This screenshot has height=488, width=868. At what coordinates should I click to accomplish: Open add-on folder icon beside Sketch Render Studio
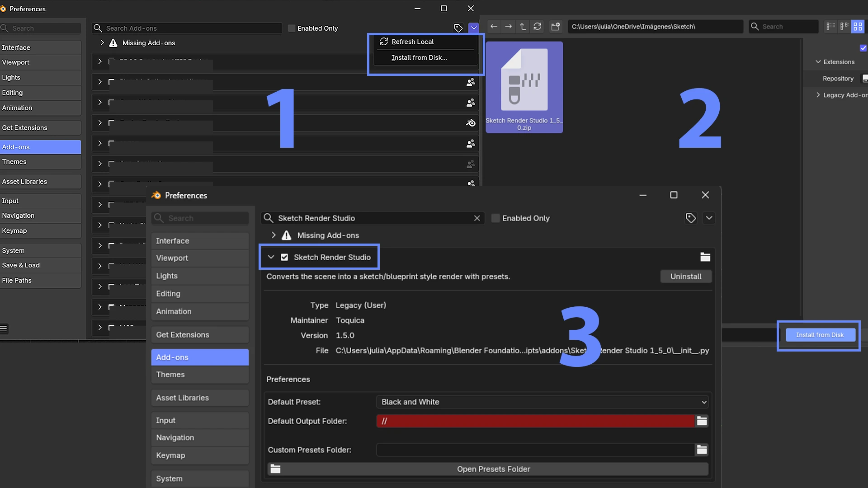click(705, 257)
